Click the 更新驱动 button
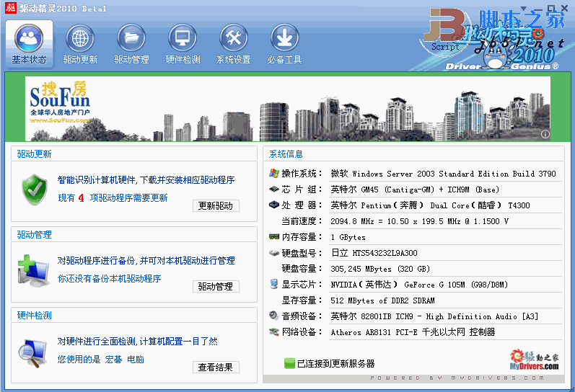The width and height of the screenshot is (575, 392). (216, 205)
